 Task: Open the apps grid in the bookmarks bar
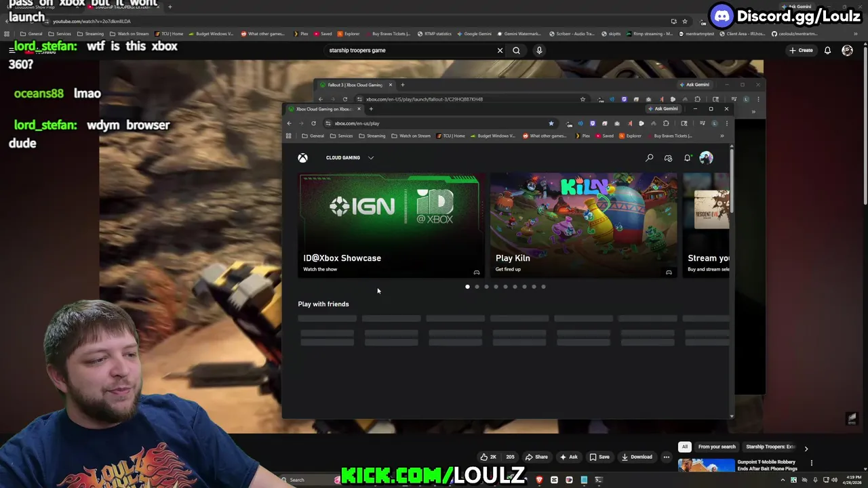[x=288, y=136]
